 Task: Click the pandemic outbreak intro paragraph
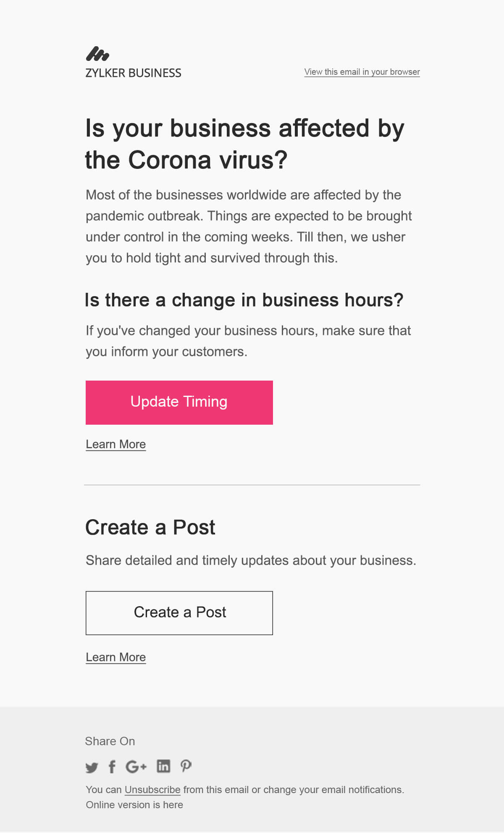coord(249,226)
